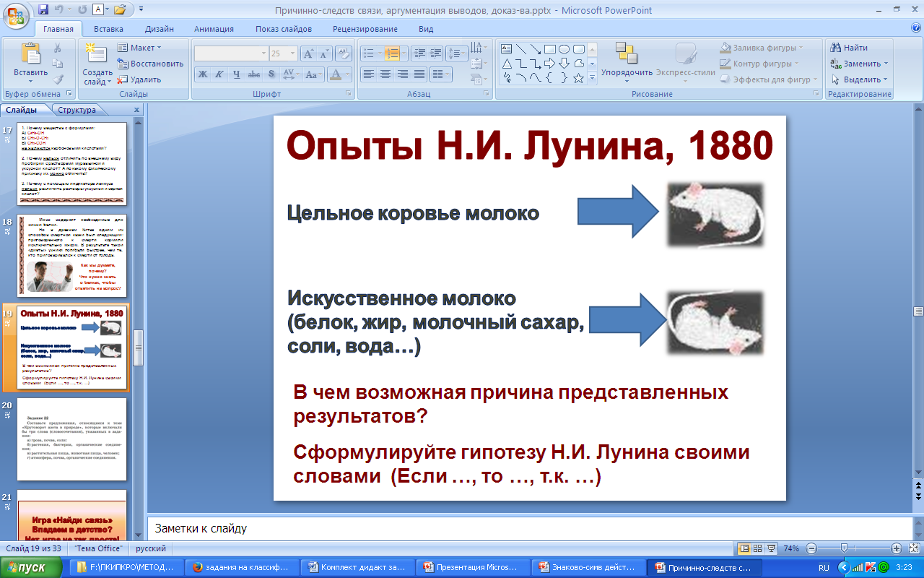Align text right

[x=403, y=74]
